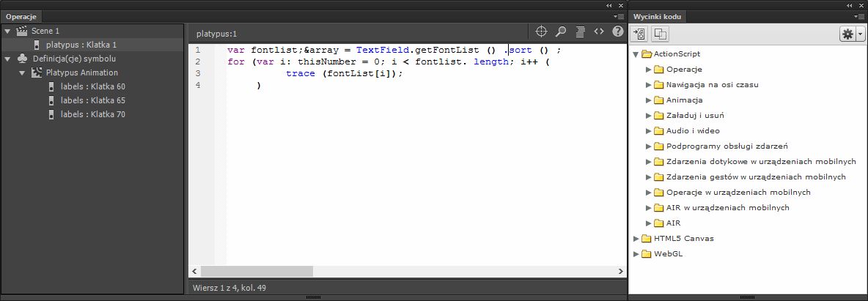868x301 pixels.
Task: Expand the Załaduj i usuń folder
Action: pyautogui.click(x=648, y=116)
